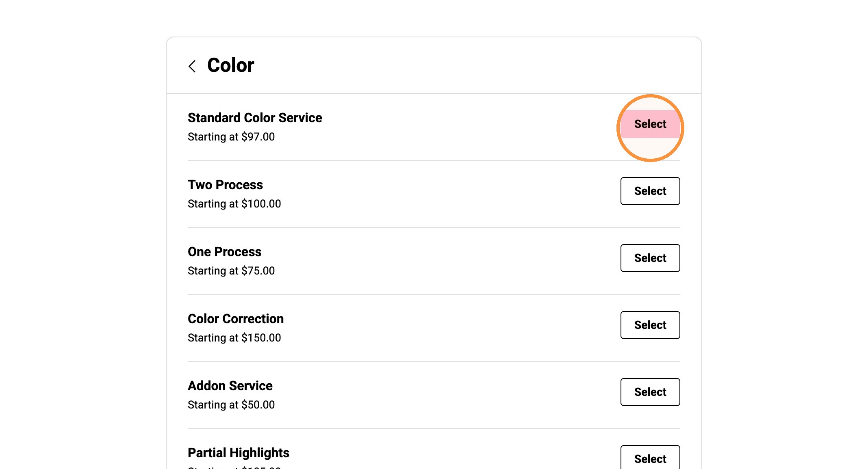868x469 pixels.
Task: Click the Addon Service title text
Action: (x=230, y=386)
